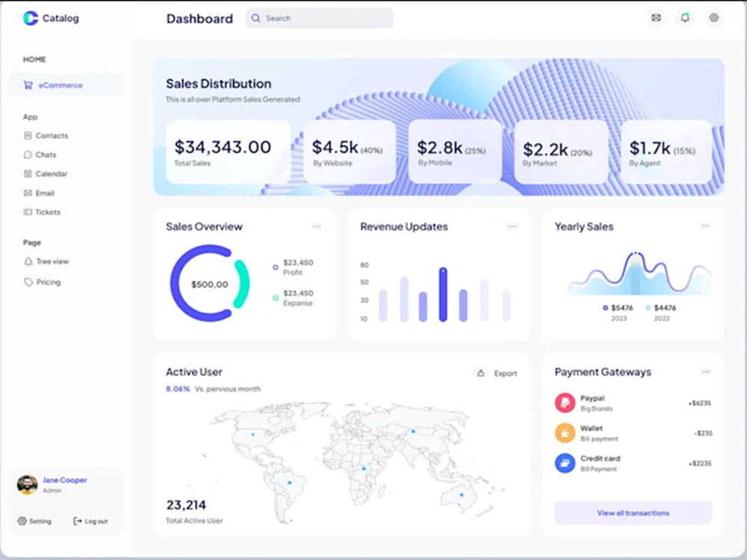
Task: Click the Pricing tag icon
Action: click(x=28, y=282)
